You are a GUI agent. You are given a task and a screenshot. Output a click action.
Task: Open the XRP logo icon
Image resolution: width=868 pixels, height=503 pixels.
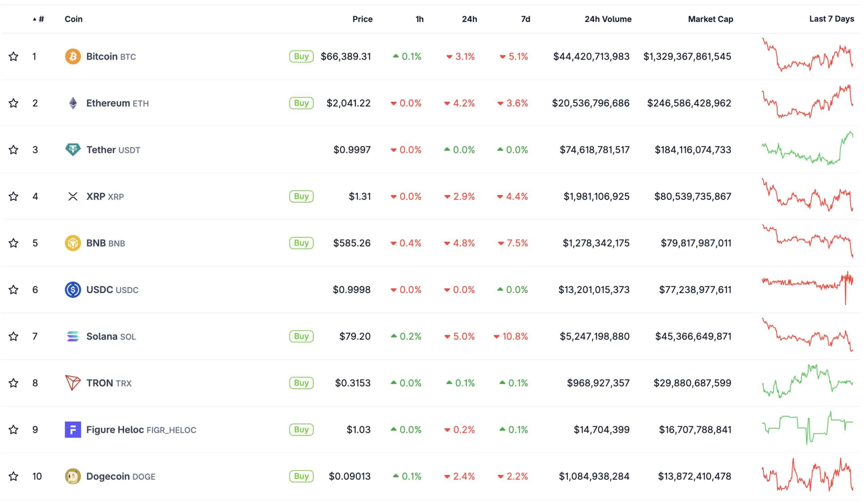[73, 197]
